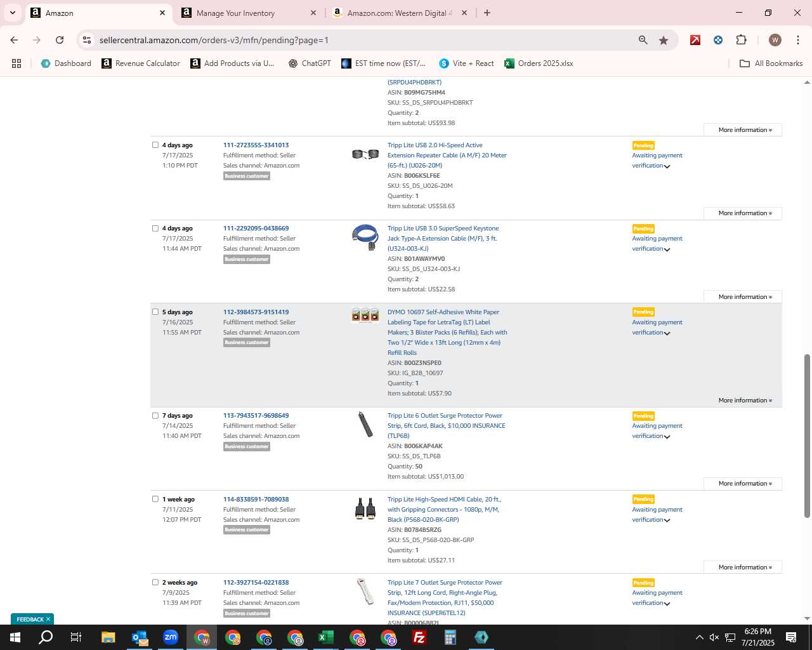
Task: Expand payment verification for 7 Outlet Surge order
Action: pyautogui.click(x=667, y=604)
